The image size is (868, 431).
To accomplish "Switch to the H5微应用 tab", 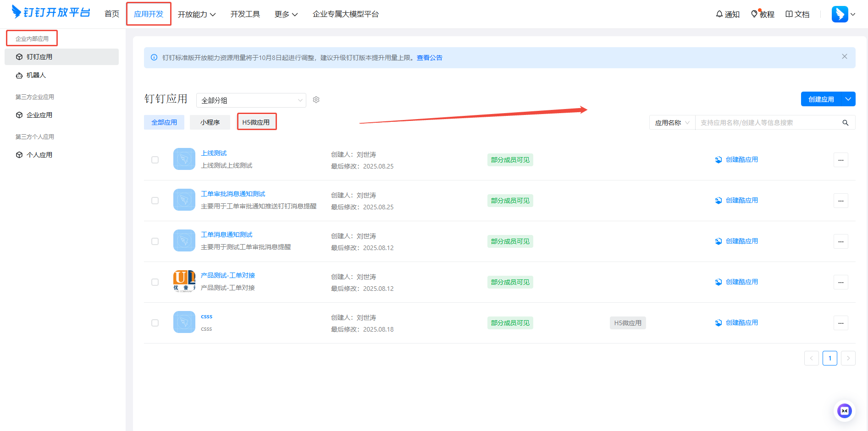I will click(256, 122).
